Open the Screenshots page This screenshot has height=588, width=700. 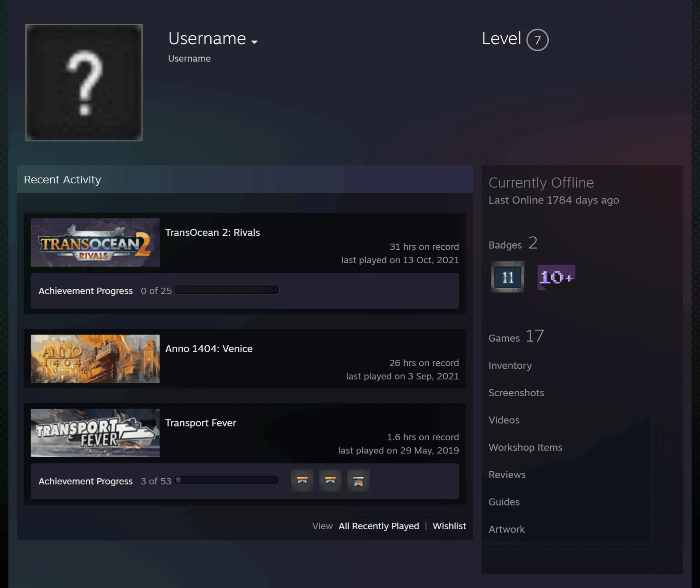516,393
